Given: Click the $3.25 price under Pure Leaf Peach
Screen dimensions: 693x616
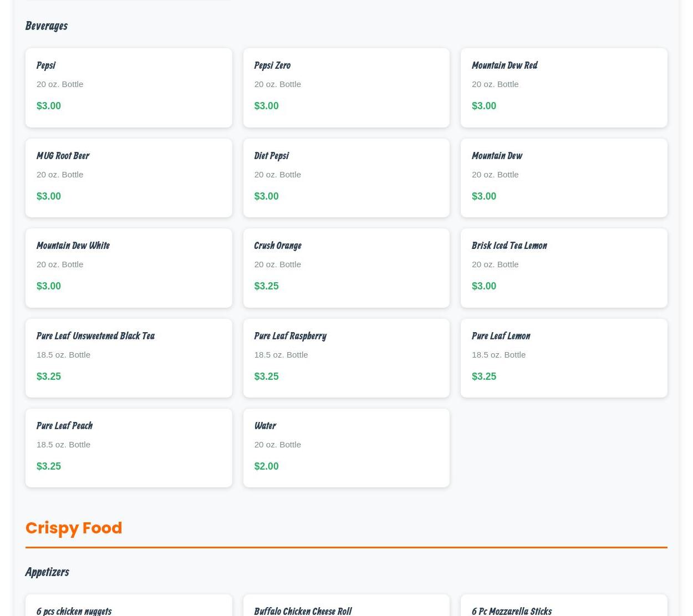Looking at the screenshot, I should [49, 466].
